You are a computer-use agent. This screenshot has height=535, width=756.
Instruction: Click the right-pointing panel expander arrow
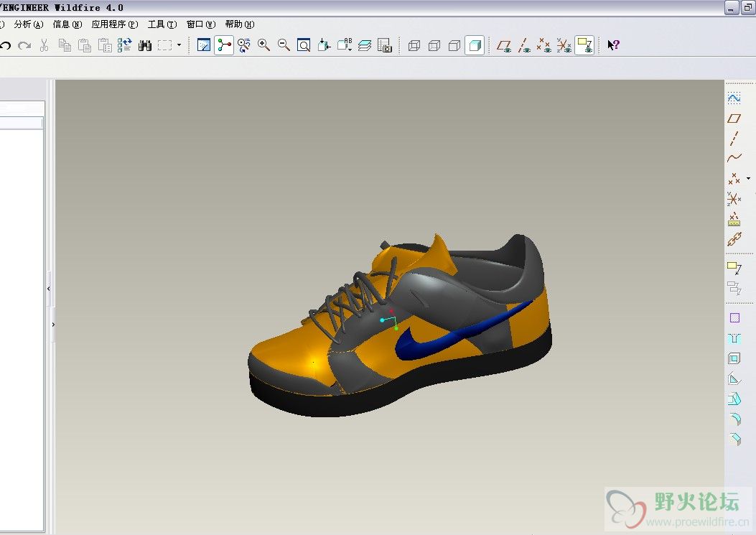[53, 325]
